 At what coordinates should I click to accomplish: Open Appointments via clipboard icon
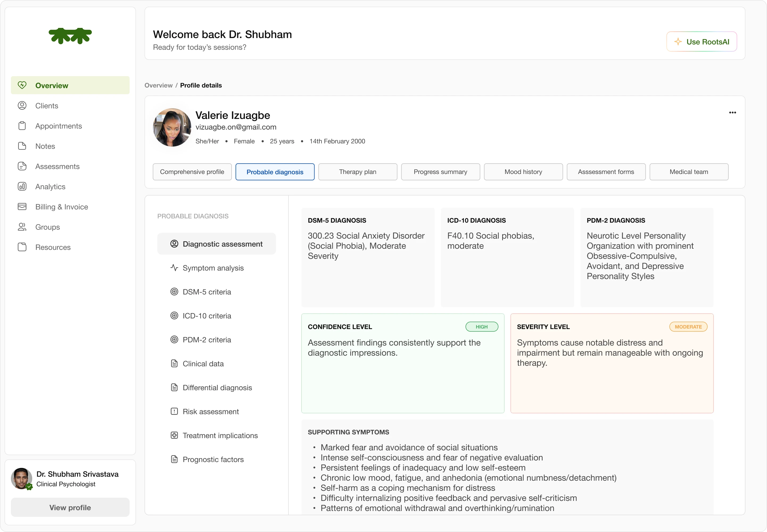(x=22, y=126)
